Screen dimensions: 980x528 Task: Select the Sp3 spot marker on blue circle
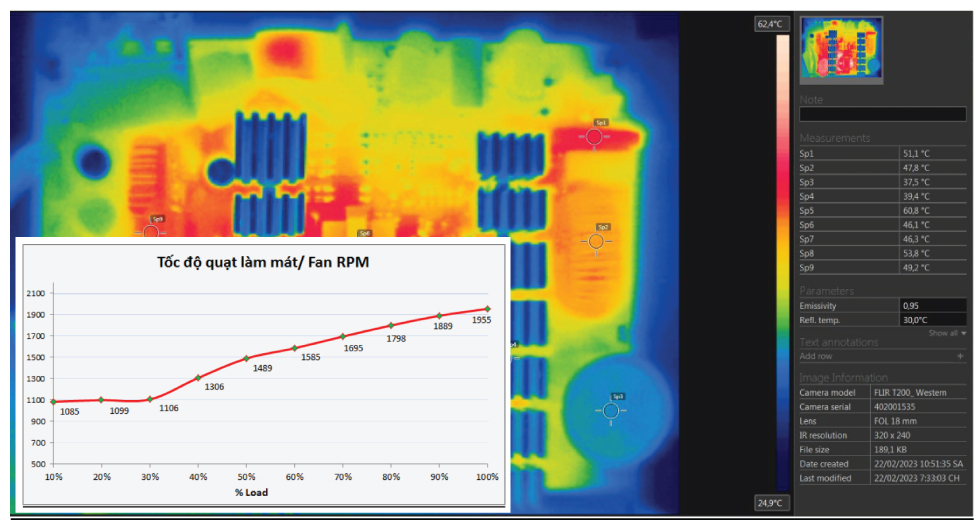tap(611, 411)
